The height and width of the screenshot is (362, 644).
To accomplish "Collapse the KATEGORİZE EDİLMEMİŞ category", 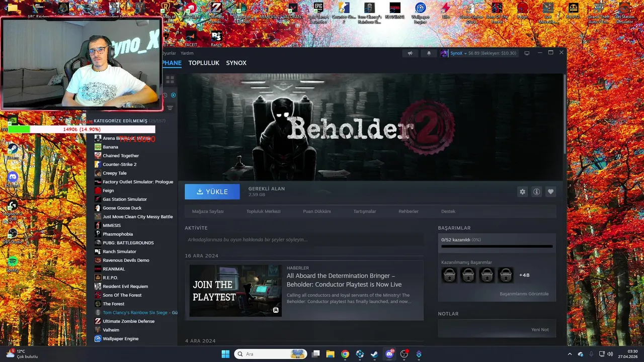I will (120, 121).
